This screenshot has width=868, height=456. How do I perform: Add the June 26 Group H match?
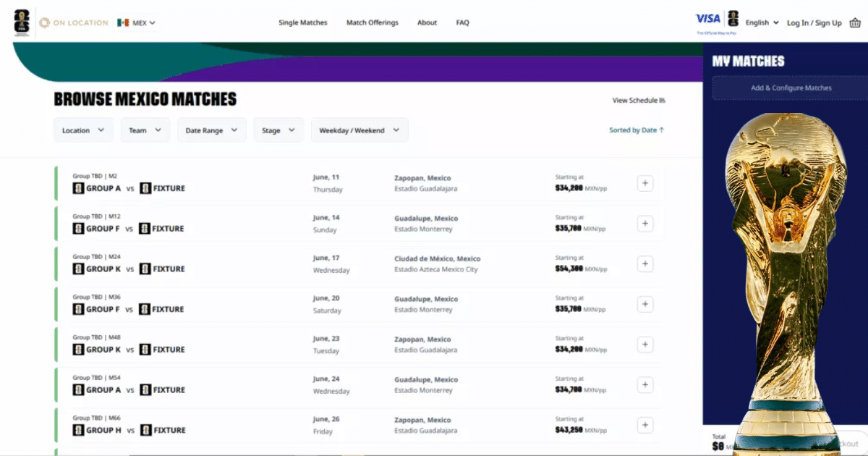coord(644,426)
